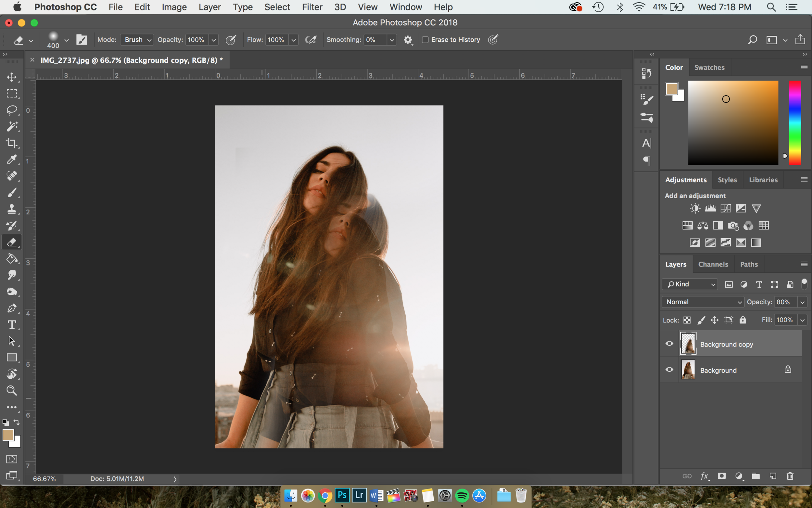
Task: Select the Rectangle shape tool
Action: (12, 358)
